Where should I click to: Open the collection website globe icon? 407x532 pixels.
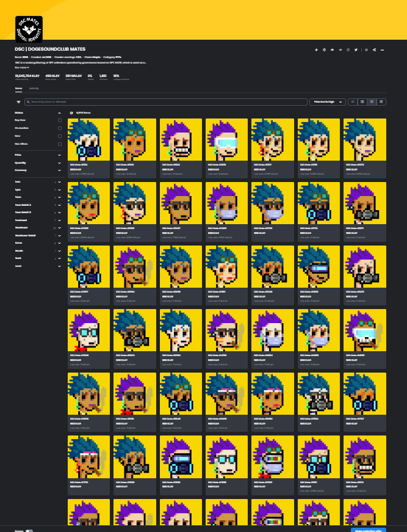tap(324, 50)
